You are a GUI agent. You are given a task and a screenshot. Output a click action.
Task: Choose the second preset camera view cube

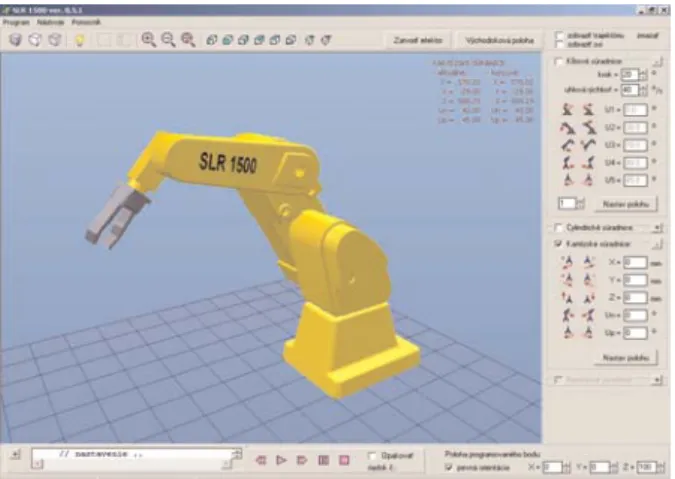(x=227, y=40)
